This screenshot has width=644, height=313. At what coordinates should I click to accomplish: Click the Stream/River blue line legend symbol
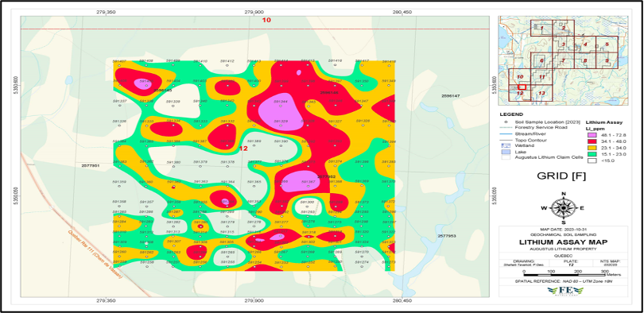[505, 133]
